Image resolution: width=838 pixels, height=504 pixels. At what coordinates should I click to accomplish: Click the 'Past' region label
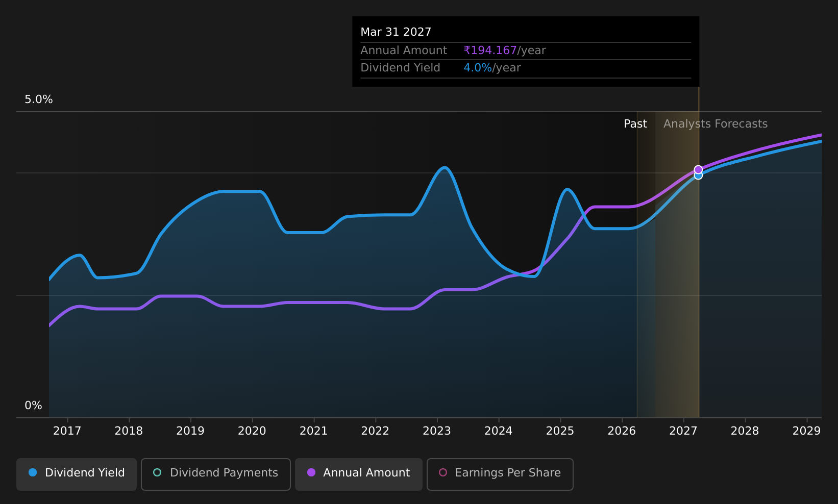click(x=635, y=124)
